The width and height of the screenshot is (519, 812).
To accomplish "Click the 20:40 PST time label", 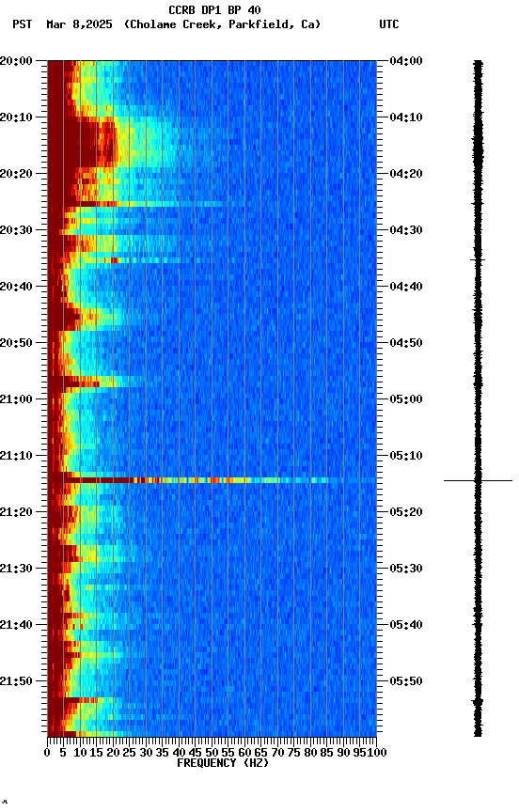I will point(16,287).
